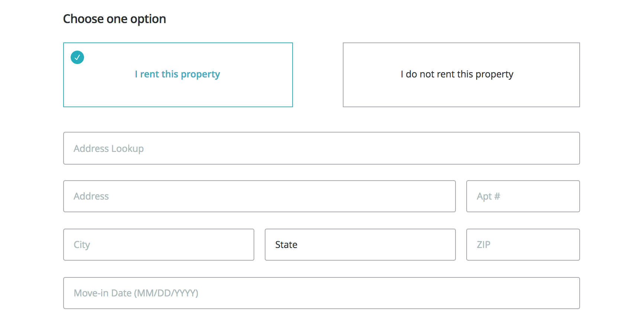Viewport: 644px width, 318px height.
Task: Click the "Move-in Date (MM/DD/YYYY)" placeholder
Action: [x=136, y=293]
